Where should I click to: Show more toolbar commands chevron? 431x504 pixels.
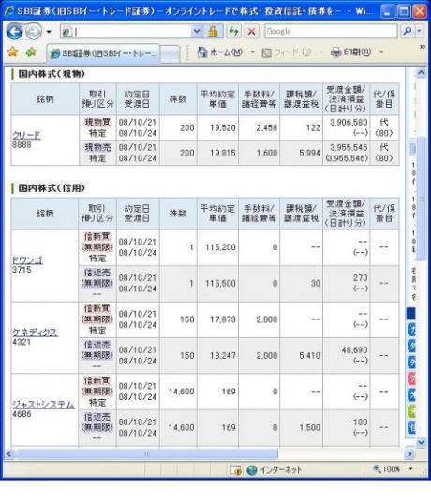pos(423,47)
